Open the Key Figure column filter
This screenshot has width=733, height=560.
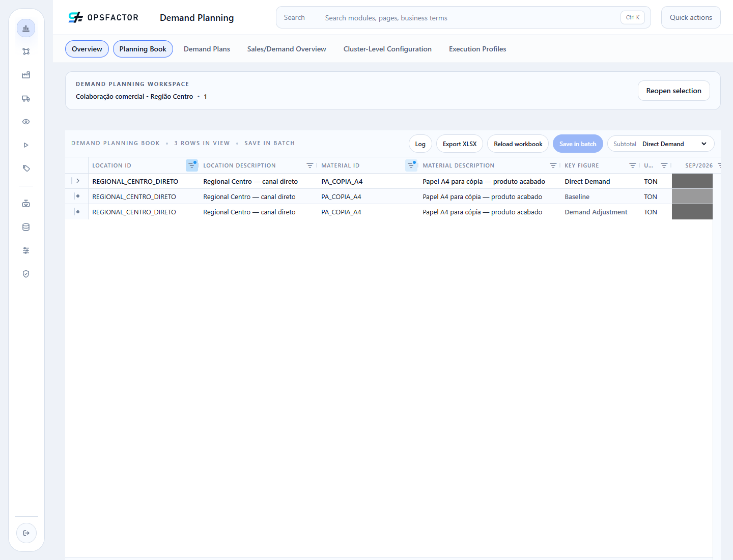coord(633,165)
